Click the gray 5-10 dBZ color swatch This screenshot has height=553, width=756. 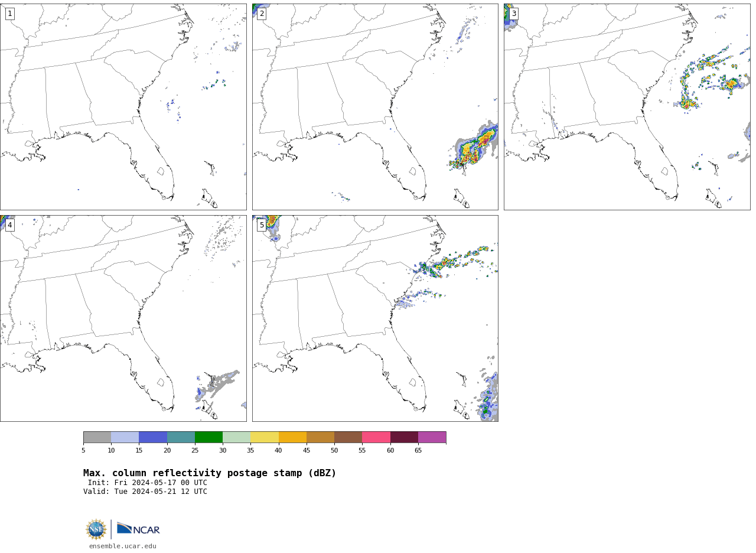(x=97, y=437)
